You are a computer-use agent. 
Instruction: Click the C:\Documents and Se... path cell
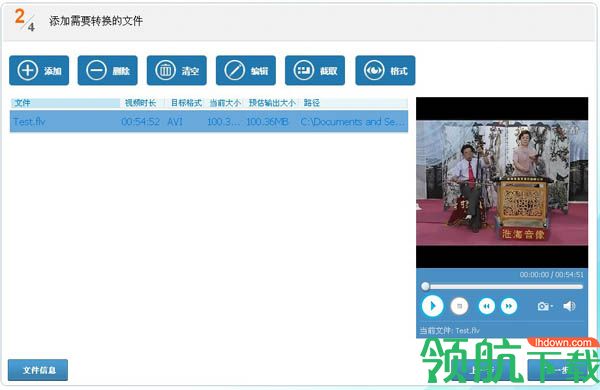pos(352,122)
